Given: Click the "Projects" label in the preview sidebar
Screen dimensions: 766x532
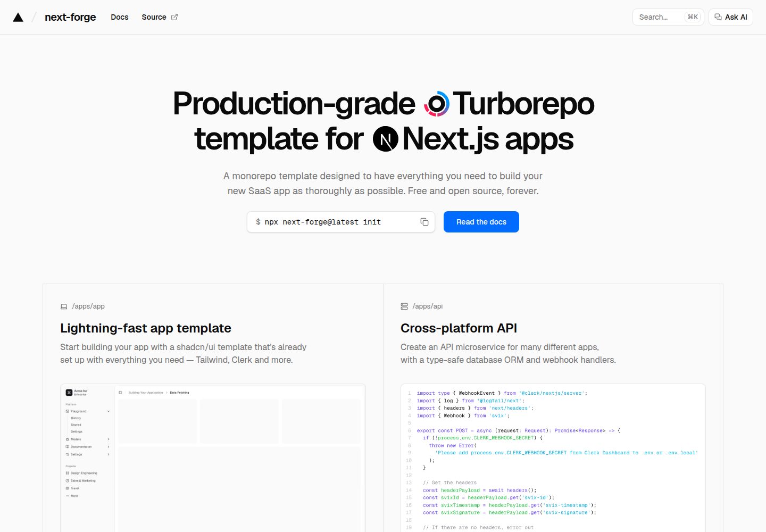Looking at the screenshot, I should [x=71, y=466].
